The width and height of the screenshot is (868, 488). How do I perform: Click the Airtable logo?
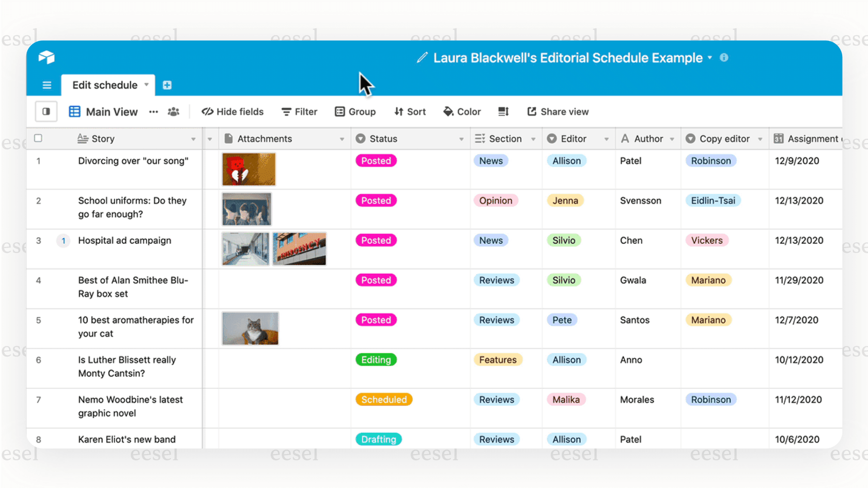click(x=47, y=57)
